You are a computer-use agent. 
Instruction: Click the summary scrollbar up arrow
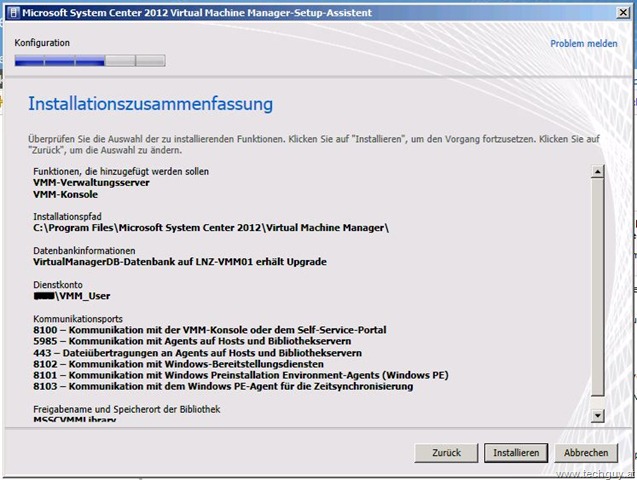coord(597,171)
